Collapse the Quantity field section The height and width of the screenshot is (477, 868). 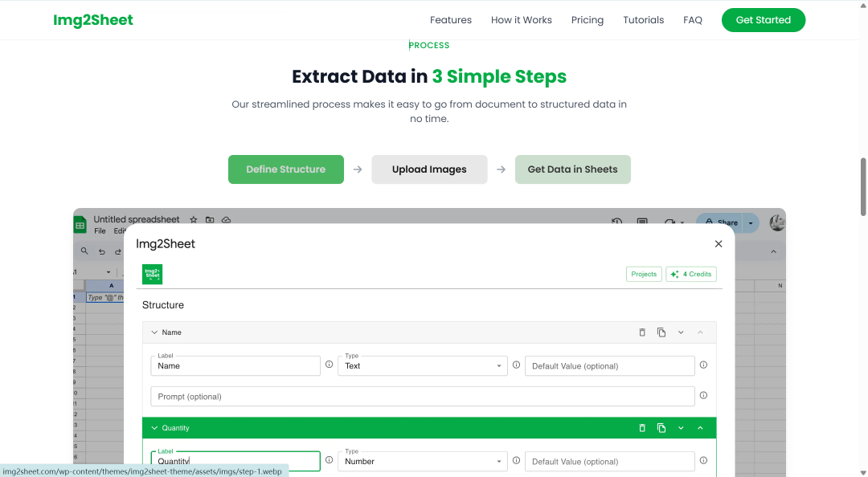[154, 428]
